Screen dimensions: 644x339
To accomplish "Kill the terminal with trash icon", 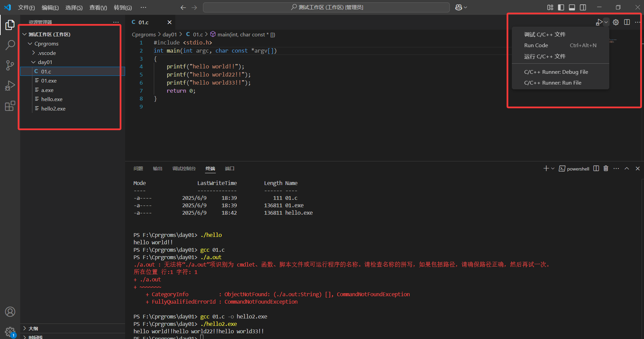I will (606, 168).
